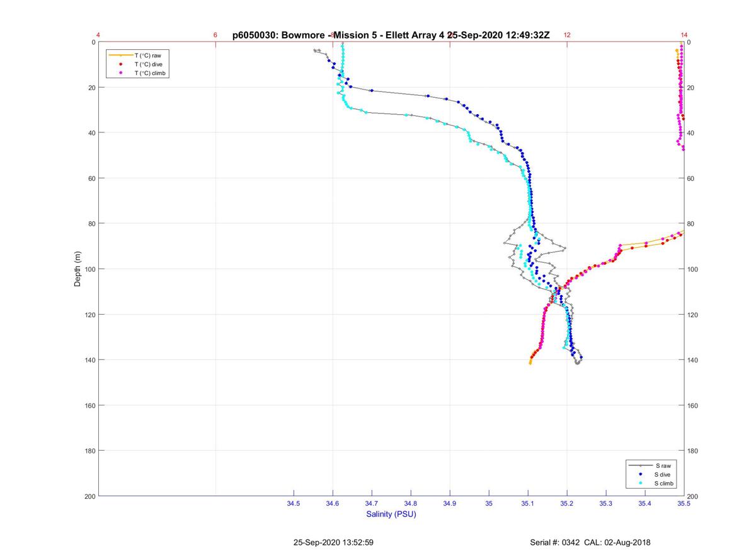Click left-axis depth tick label 80
Image resolution: width=756 pixels, height=558 pixels.
(x=92, y=224)
